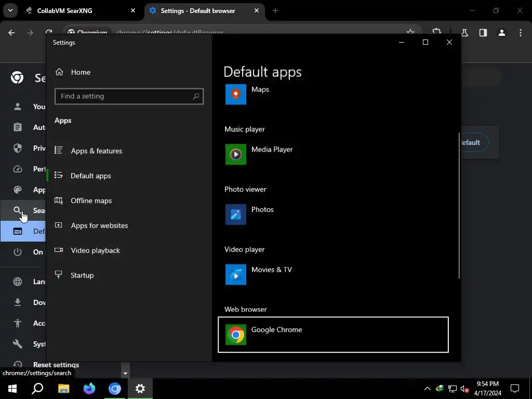The height and width of the screenshot is (399, 532).
Task: Open Search engine section in Chromium settings
Action: [x=23, y=210]
